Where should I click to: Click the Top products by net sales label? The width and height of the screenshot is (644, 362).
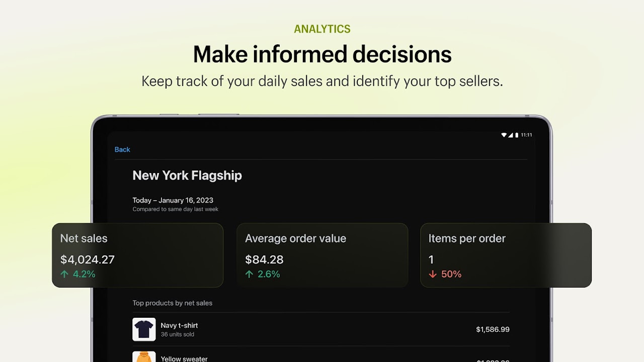point(173,303)
